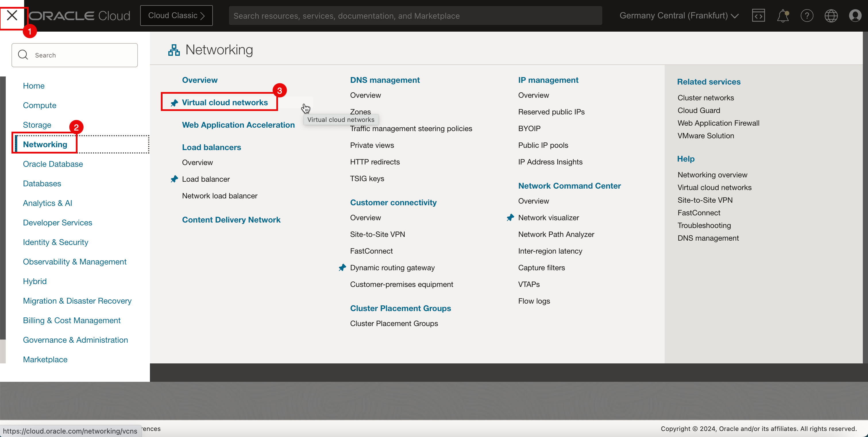Viewport: 868px width, 437px height.
Task: Click the close navigation panel button
Action: 13,15
